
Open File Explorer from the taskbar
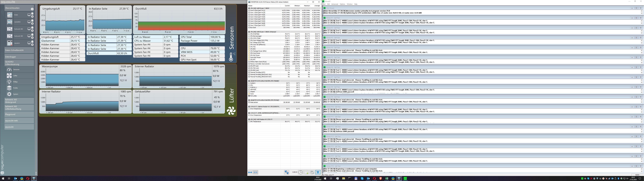(x=344, y=178)
